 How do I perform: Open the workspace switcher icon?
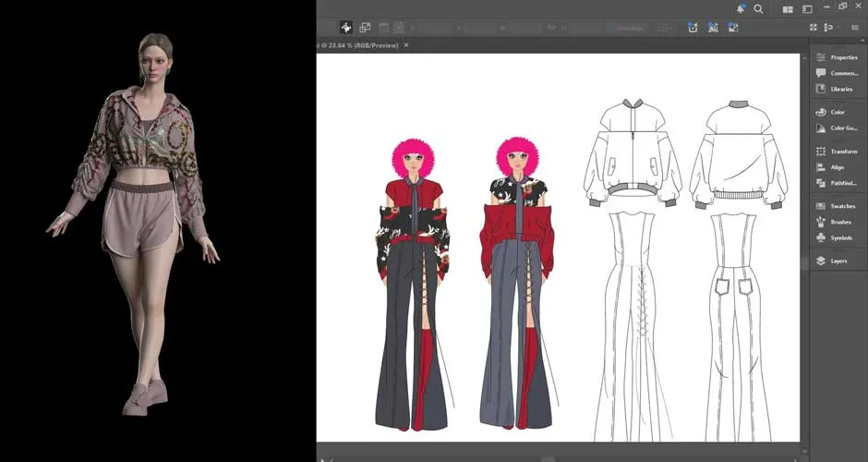[807, 9]
